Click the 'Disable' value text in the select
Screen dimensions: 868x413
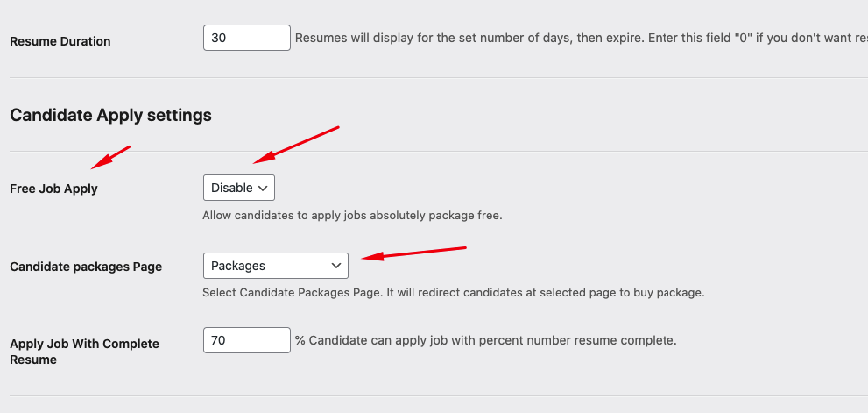pyautogui.click(x=231, y=188)
